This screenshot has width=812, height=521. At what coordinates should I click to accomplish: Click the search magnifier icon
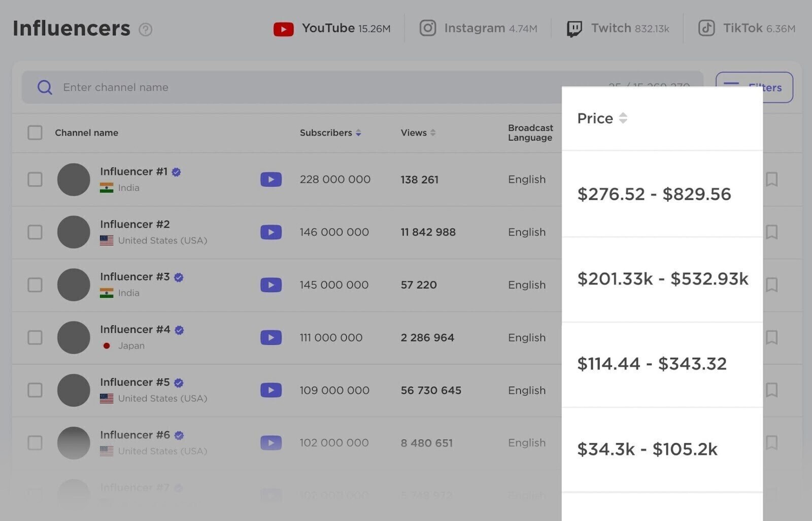click(45, 87)
